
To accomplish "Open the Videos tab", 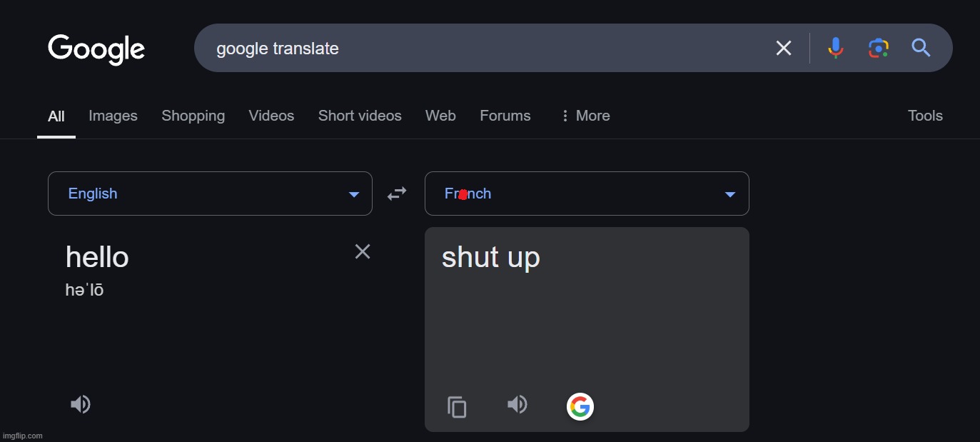I will [x=271, y=116].
